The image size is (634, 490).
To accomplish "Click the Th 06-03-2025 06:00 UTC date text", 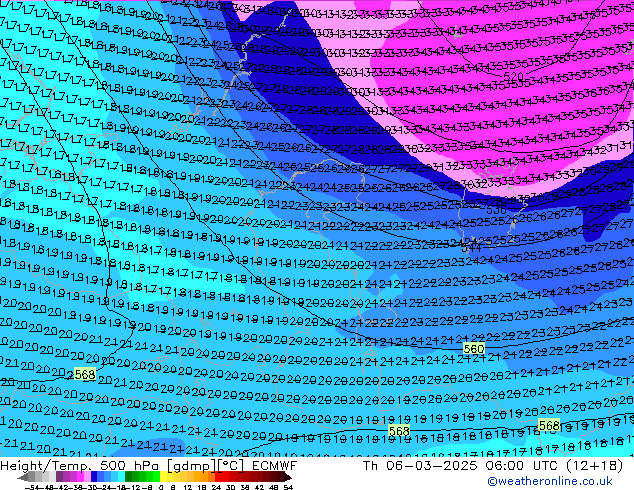I will (461, 466).
